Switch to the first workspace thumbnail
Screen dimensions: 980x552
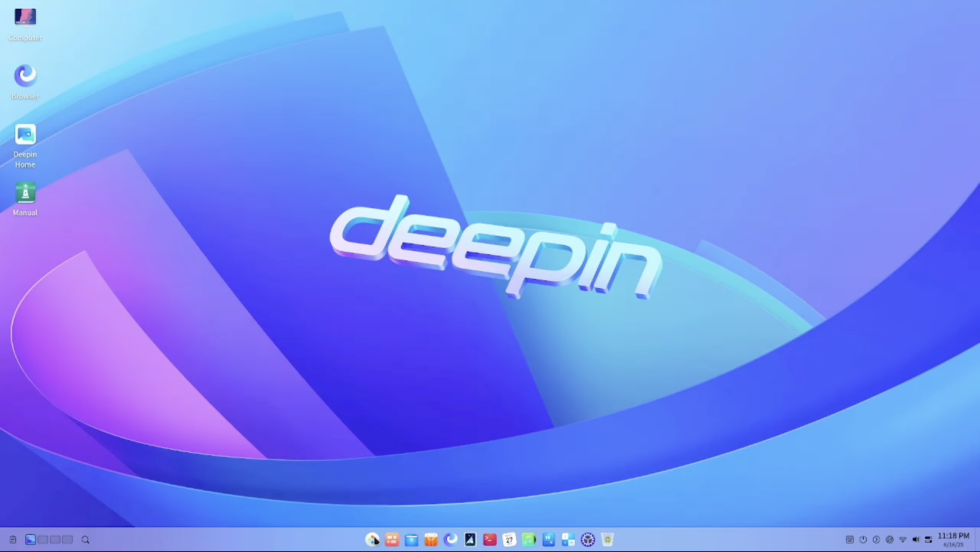click(x=30, y=540)
